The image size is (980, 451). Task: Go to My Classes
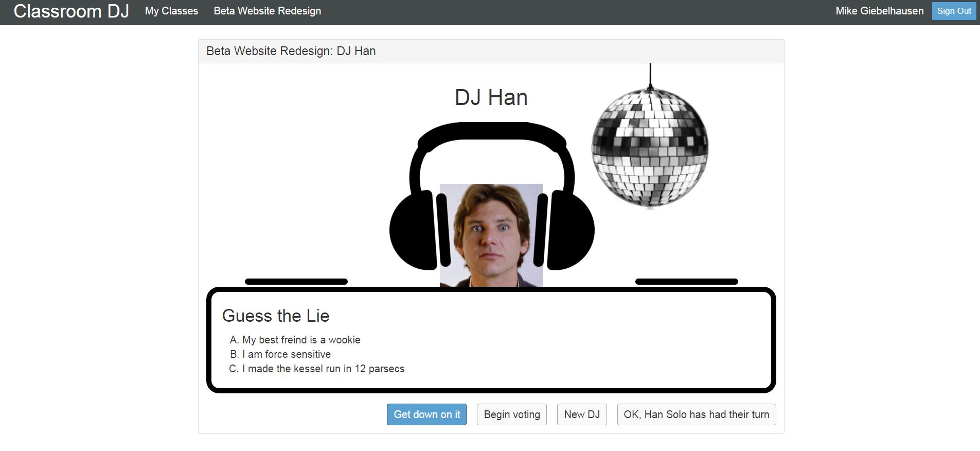coord(171,11)
